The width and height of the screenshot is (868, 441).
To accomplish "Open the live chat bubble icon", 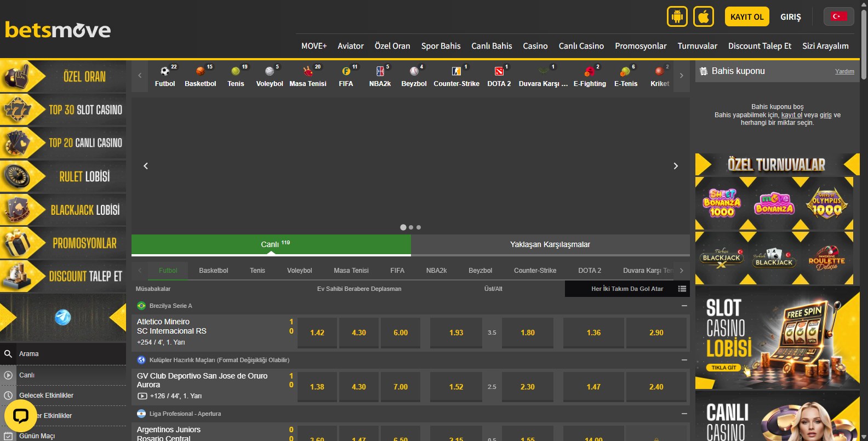I will (20, 416).
